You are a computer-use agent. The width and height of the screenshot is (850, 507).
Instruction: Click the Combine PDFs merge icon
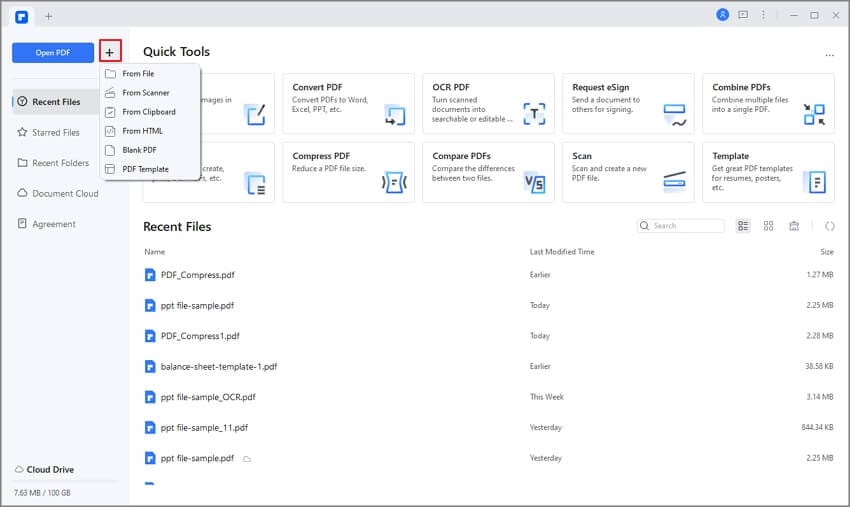tap(814, 115)
